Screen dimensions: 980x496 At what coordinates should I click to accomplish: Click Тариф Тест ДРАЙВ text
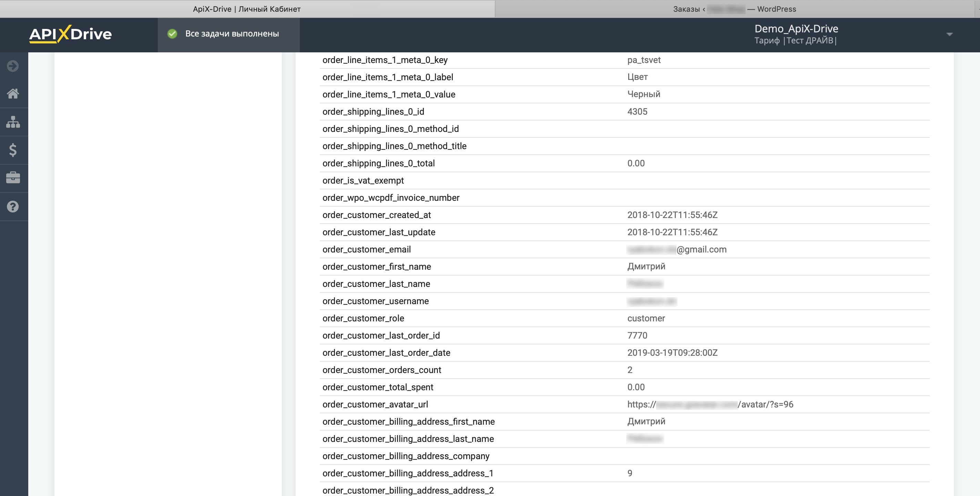click(x=795, y=40)
